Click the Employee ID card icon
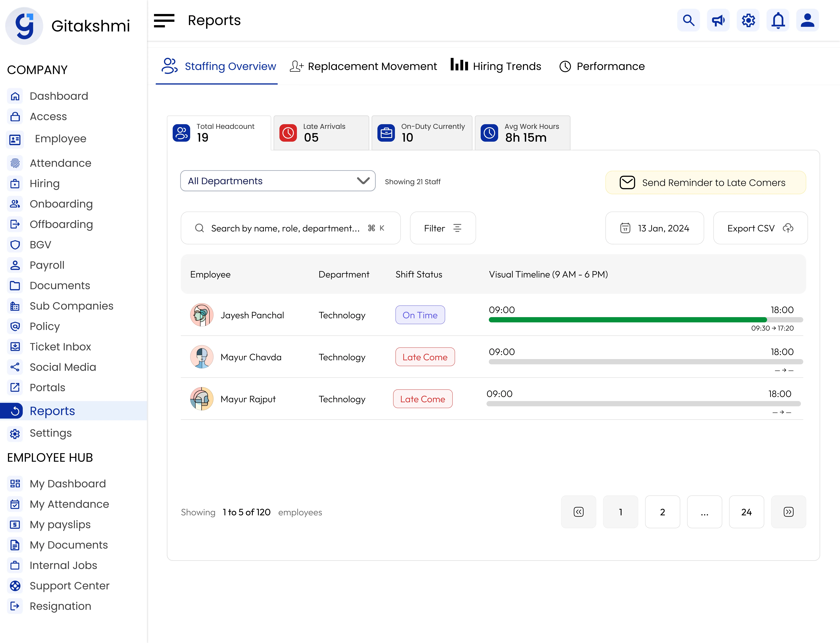The height and width of the screenshot is (643, 840). click(15, 140)
